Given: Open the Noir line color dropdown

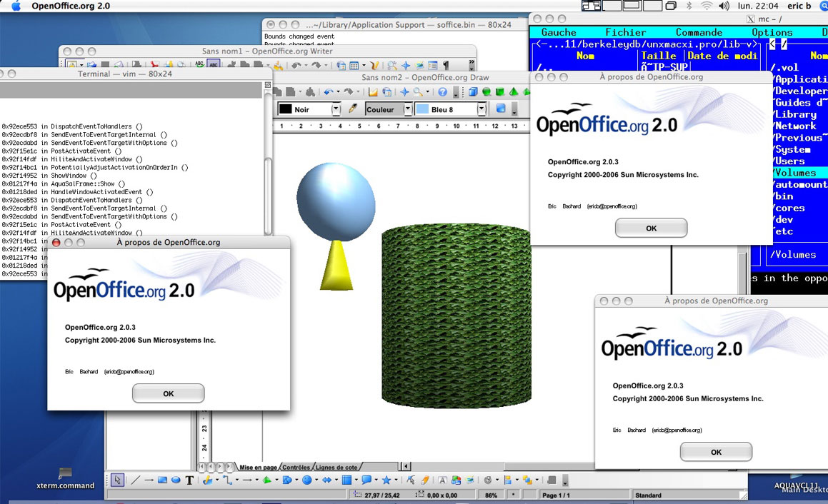Looking at the screenshot, I should coord(336,109).
